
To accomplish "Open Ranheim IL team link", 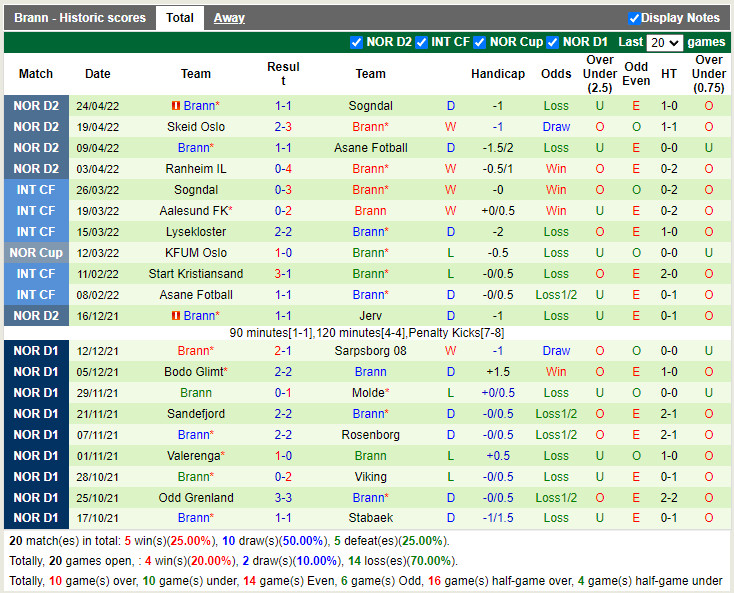I will coord(196,168).
